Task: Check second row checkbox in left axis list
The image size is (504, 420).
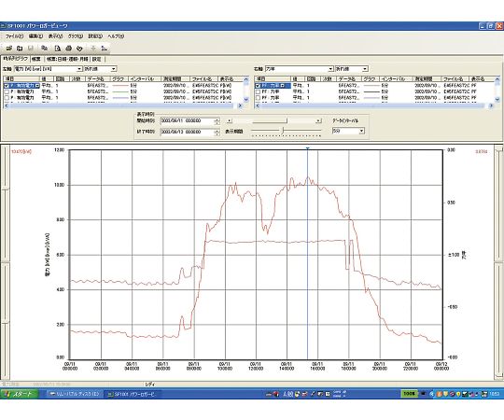Action: coord(7,91)
